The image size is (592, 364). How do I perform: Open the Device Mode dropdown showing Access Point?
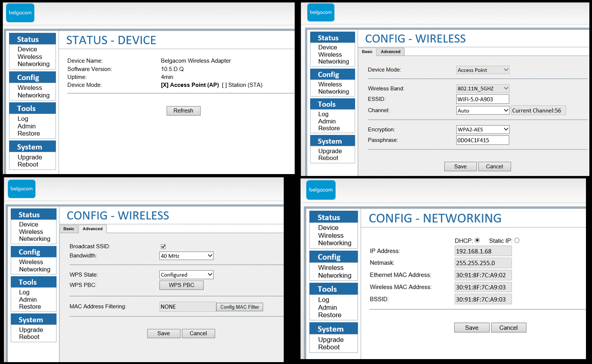(x=483, y=70)
